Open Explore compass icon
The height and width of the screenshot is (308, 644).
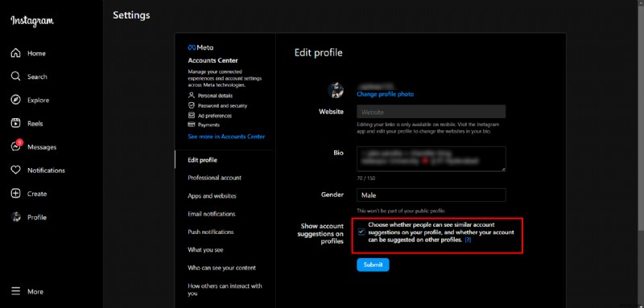tap(15, 100)
